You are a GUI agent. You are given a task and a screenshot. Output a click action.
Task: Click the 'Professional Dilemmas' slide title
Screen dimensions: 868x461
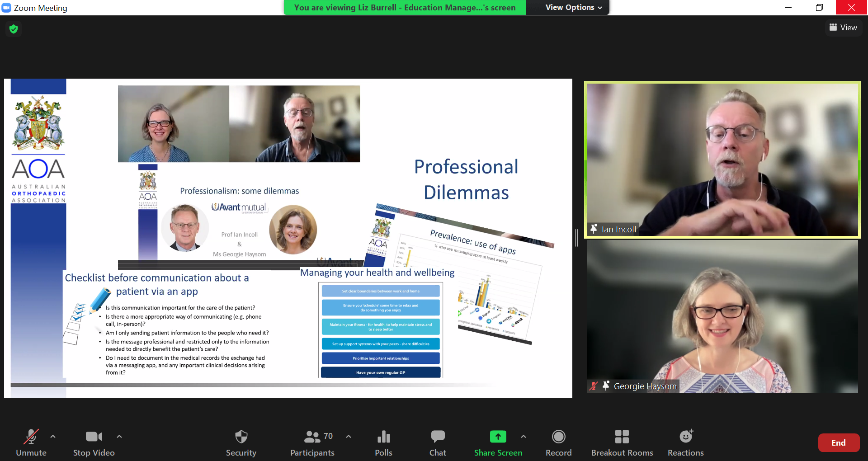click(x=466, y=179)
